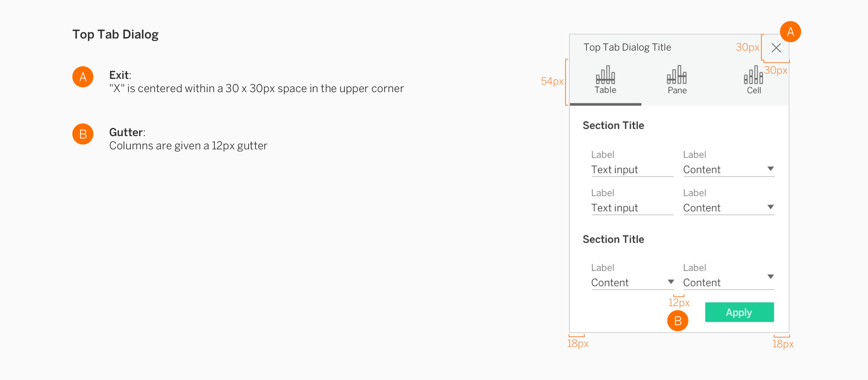Screen dimensions: 868x380
Task: Switch to the Table tab
Action: [605, 90]
